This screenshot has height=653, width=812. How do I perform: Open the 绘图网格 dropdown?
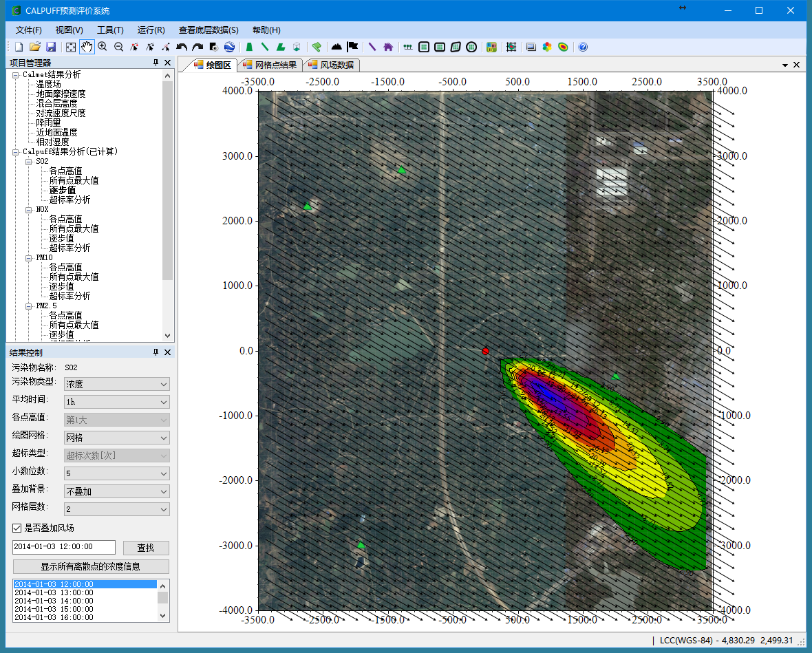pos(116,438)
